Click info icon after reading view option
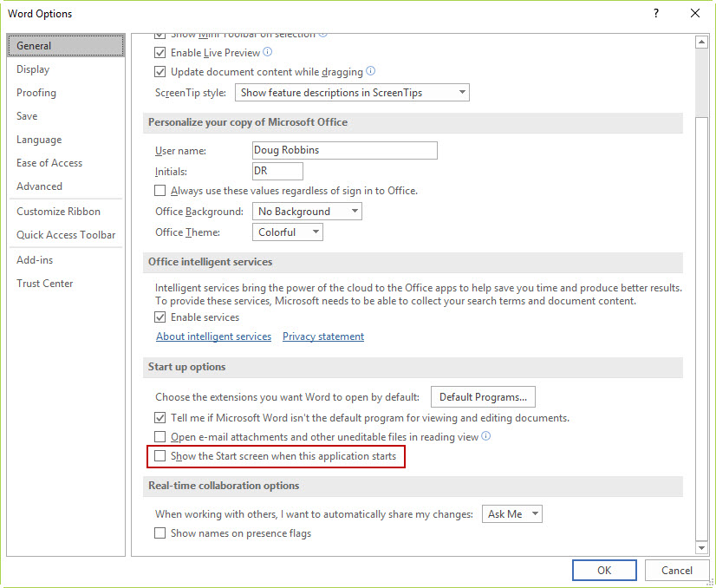The image size is (716, 588). 486,436
